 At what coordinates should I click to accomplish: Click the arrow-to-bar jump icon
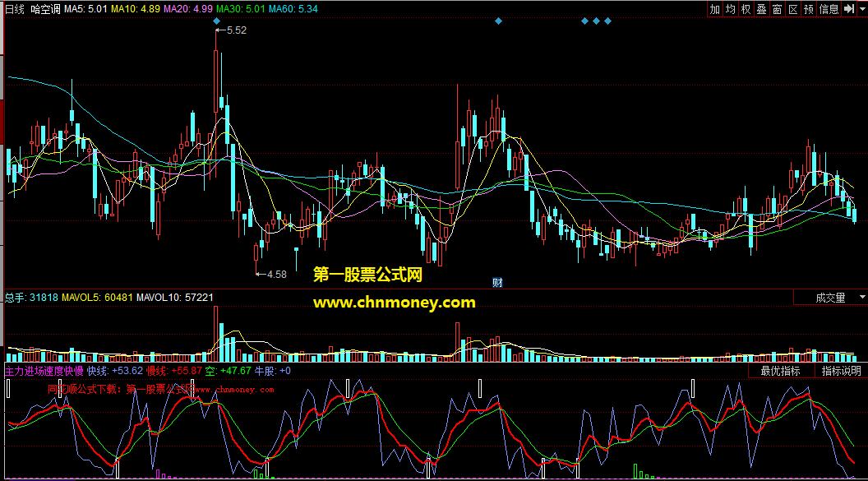tap(848, 9)
